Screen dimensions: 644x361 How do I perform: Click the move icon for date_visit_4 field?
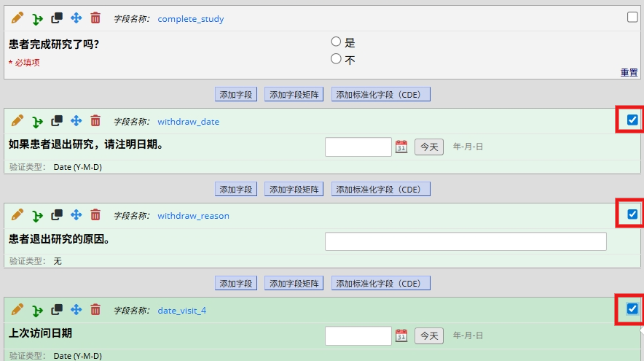76,310
